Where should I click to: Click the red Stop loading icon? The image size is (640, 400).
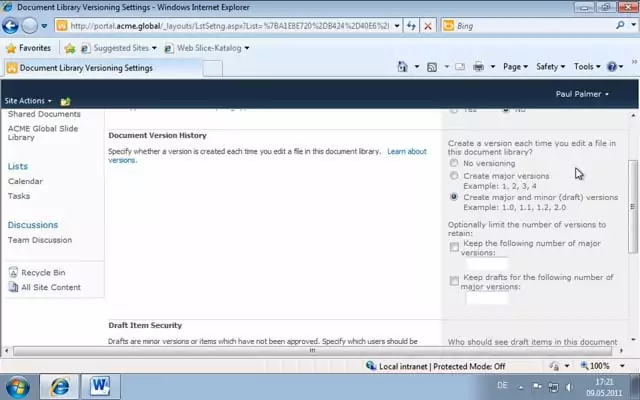tap(428, 26)
